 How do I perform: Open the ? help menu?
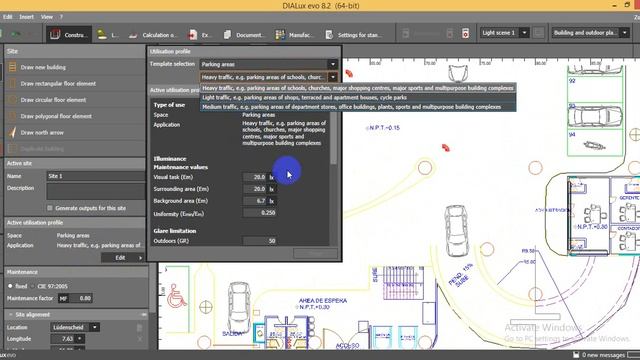click(x=61, y=17)
